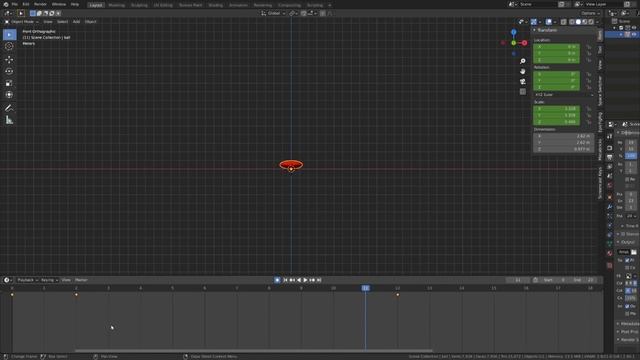Open viewport Options dropdown
This screenshot has height=360, width=640.
click(x=590, y=13)
